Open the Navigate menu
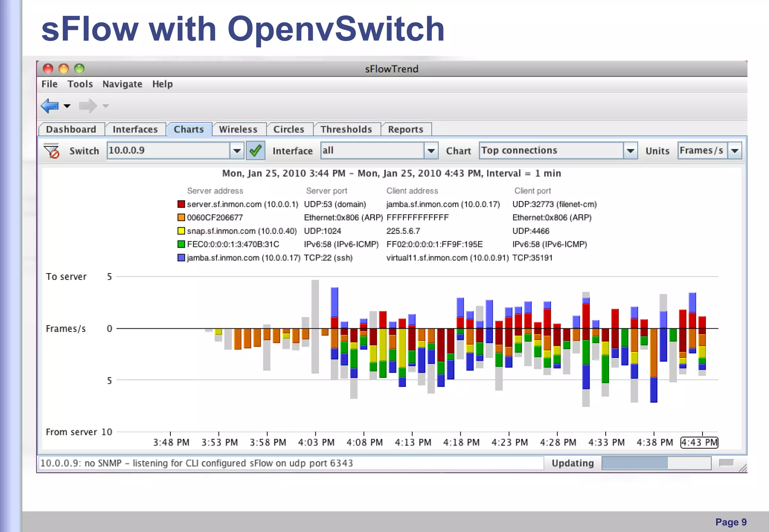 pos(122,84)
